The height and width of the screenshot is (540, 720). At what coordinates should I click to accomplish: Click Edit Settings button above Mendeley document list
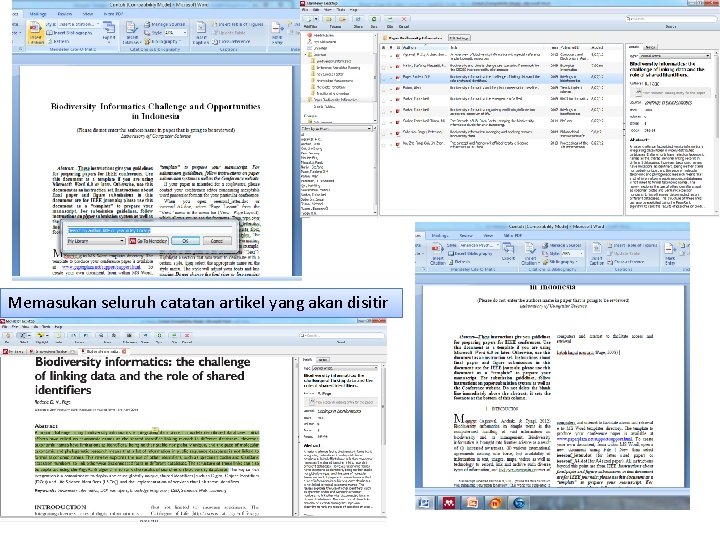[x=459, y=38]
